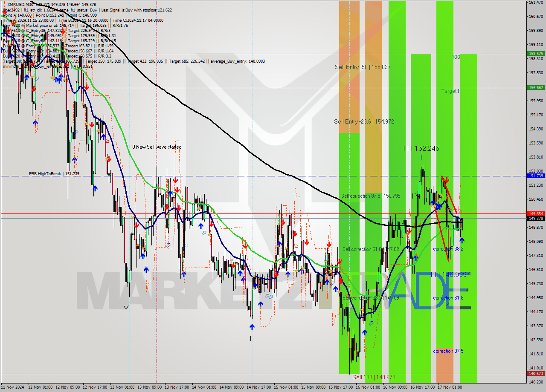
Task: Click the current price 149.378 tag
Action: [536, 218]
